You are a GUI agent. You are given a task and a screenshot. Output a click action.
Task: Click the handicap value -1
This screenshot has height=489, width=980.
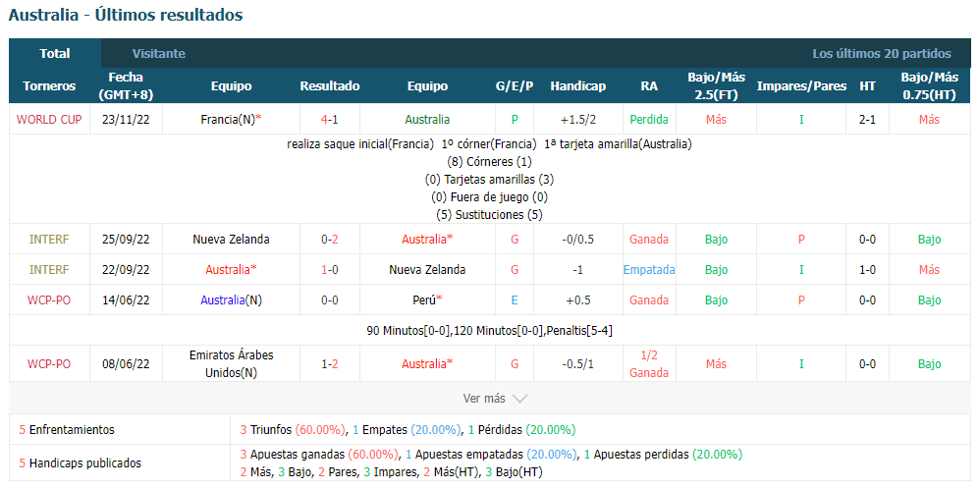[578, 269]
